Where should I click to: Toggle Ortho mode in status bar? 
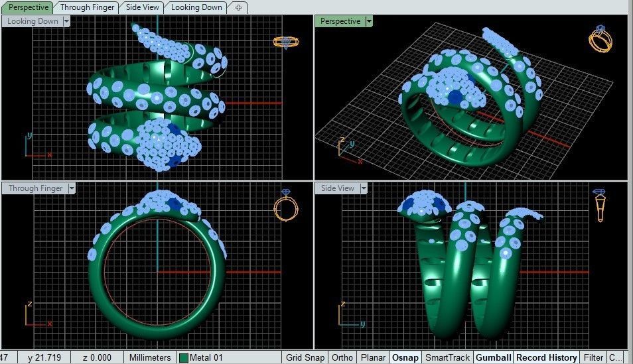pos(342,357)
